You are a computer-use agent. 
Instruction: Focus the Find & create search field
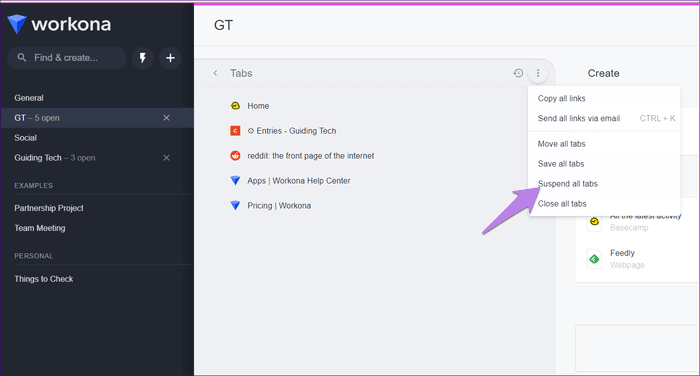pyautogui.click(x=67, y=58)
